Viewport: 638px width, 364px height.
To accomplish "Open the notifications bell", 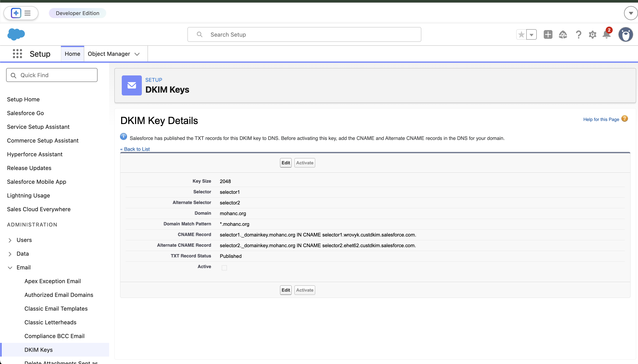I will [x=607, y=34].
